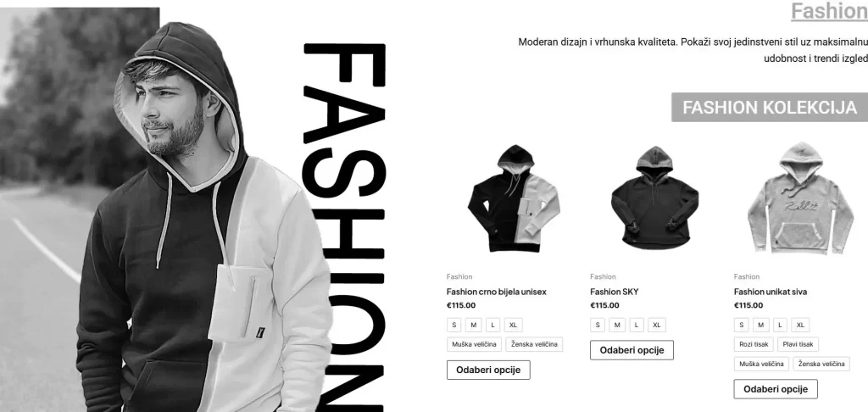Select size L for Fashion SKY

[637, 325]
